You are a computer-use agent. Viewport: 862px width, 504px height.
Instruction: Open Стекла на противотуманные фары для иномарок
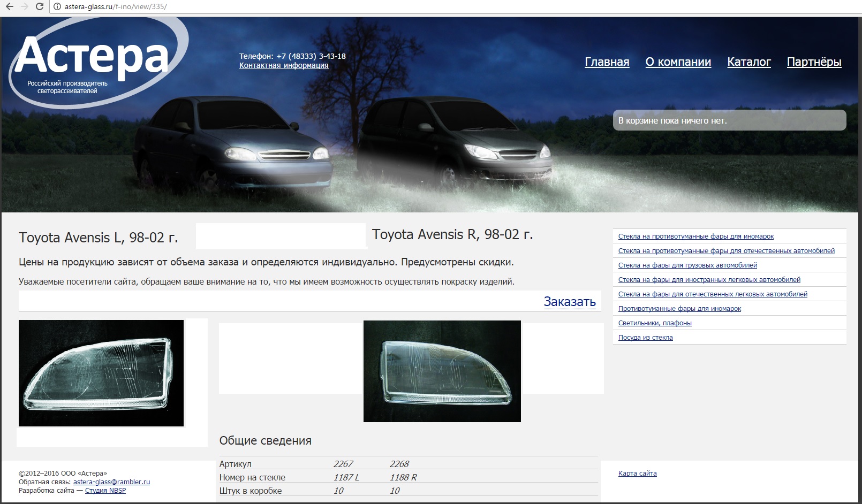point(695,236)
